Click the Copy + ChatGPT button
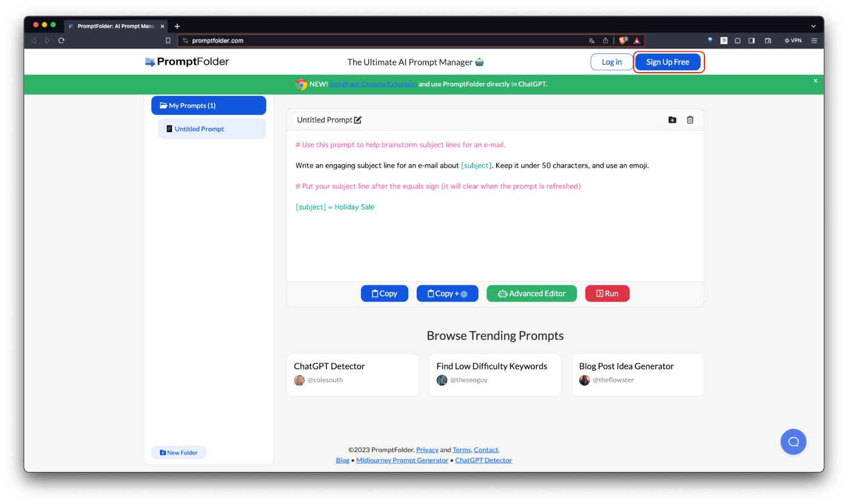The width and height of the screenshot is (848, 504). [448, 293]
